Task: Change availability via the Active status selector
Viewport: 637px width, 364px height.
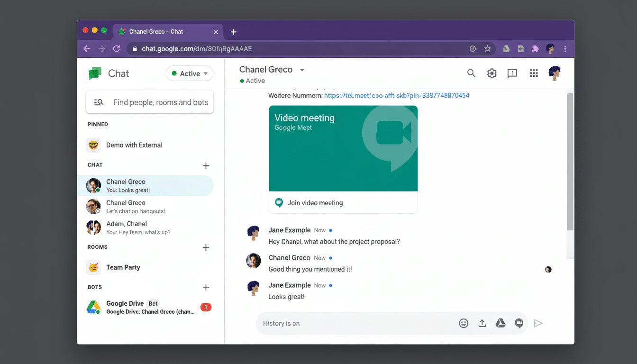Action: point(189,73)
